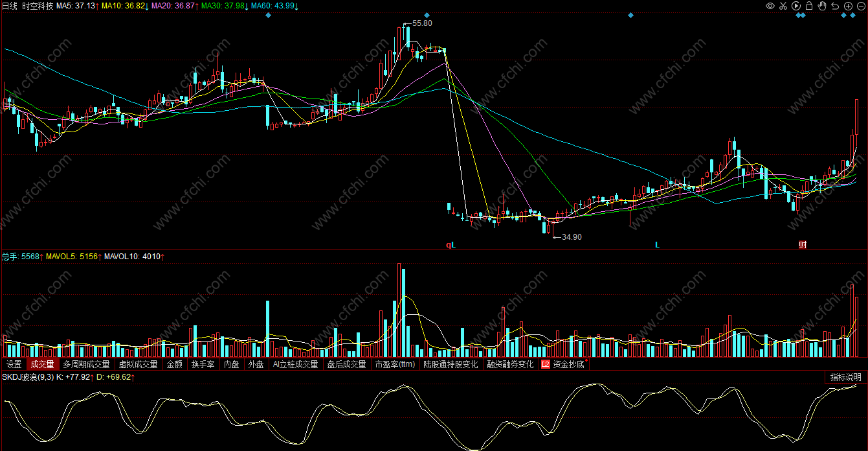868x451 pixels.
Task: Switch to 盘后成交量 tab
Action: pyautogui.click(x=346, y=364)
